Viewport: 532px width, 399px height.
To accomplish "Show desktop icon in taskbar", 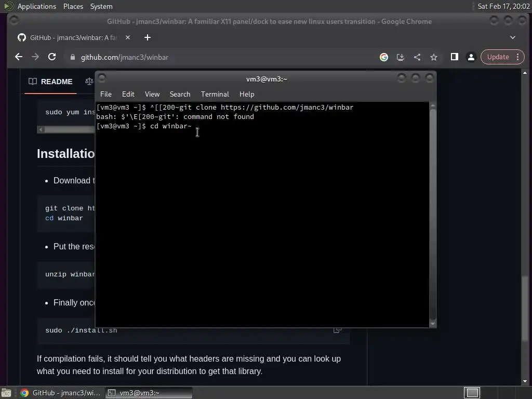I will [x=6, y=393].
